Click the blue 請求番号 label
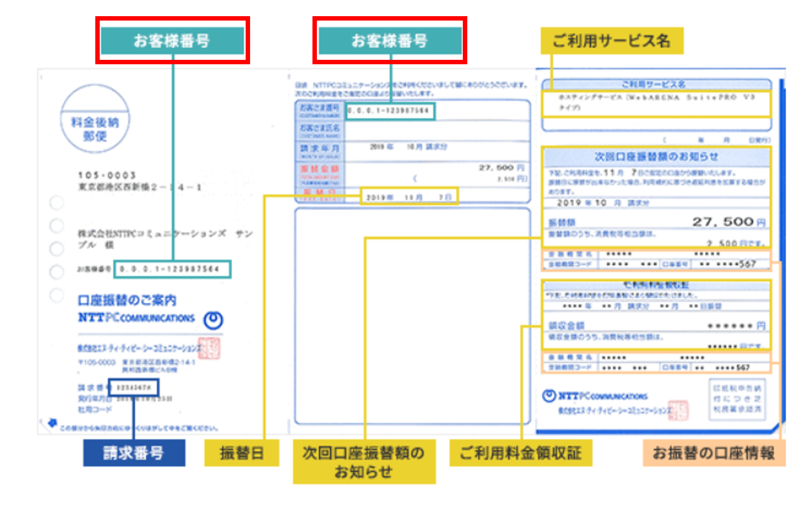Viewport: 812px width, 522px height. [134, 452]
